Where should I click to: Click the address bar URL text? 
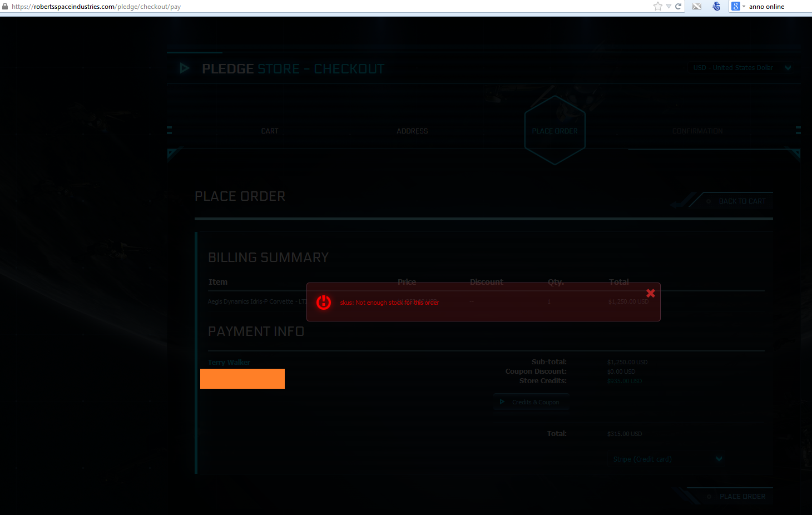click(x=96, y=7)
